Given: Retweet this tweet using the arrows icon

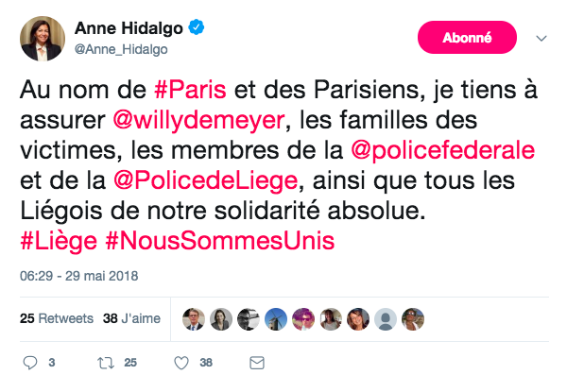Looking at the screenshot, I should tap(105, 362).
